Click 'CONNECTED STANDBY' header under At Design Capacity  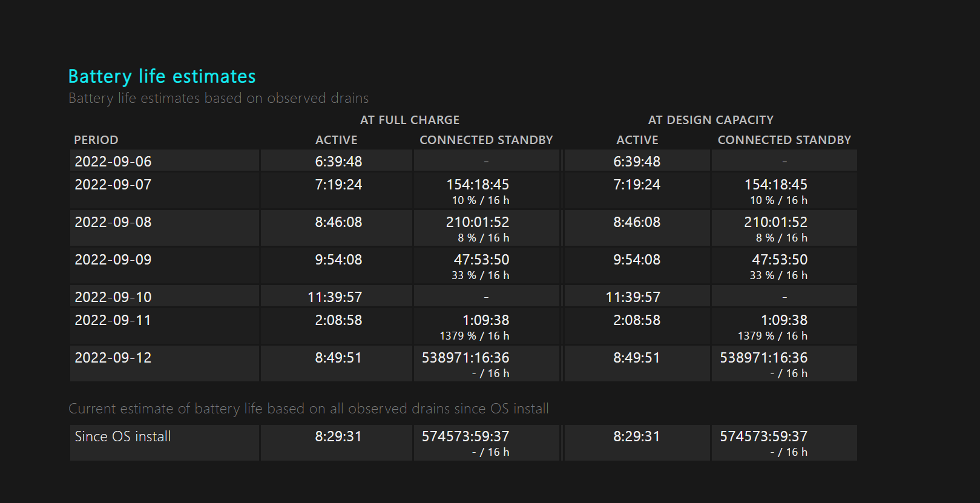click(x=784, y=140)
